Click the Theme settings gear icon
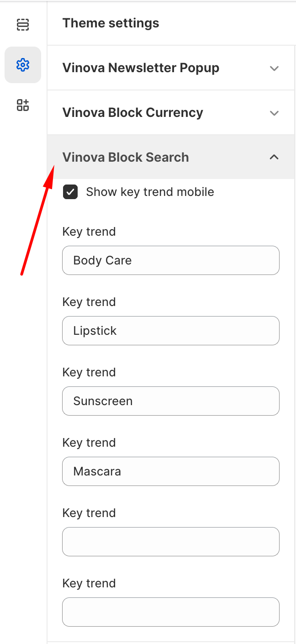 [22, 65]
